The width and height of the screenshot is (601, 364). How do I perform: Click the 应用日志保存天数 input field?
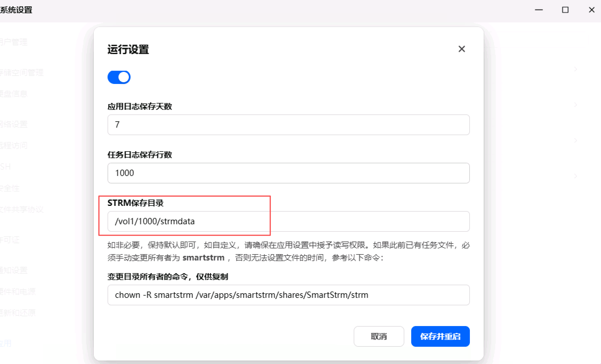pyautogui.click(x=288, y=125)
